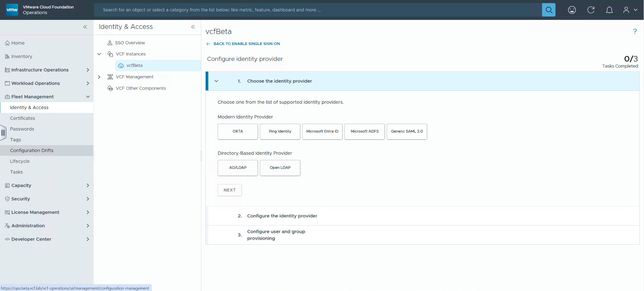Select OKTA identity provider
The height and width of the screenshot is (291, 644).
(238, 132)
